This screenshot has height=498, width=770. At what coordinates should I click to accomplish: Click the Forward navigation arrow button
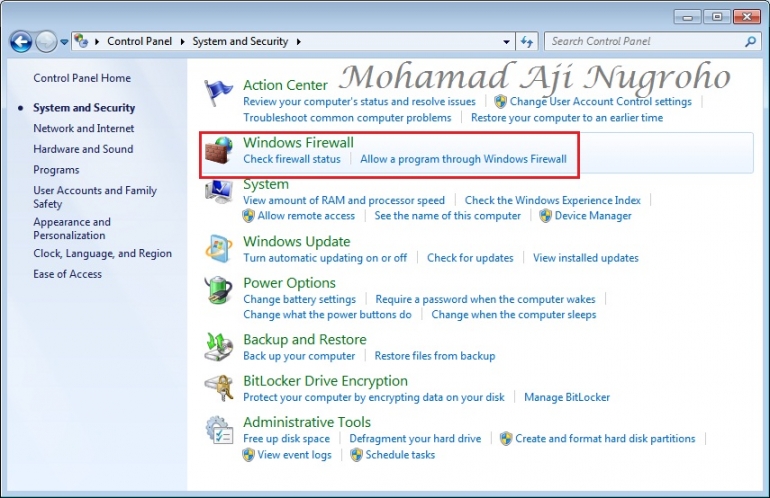[x=46, y=42]
